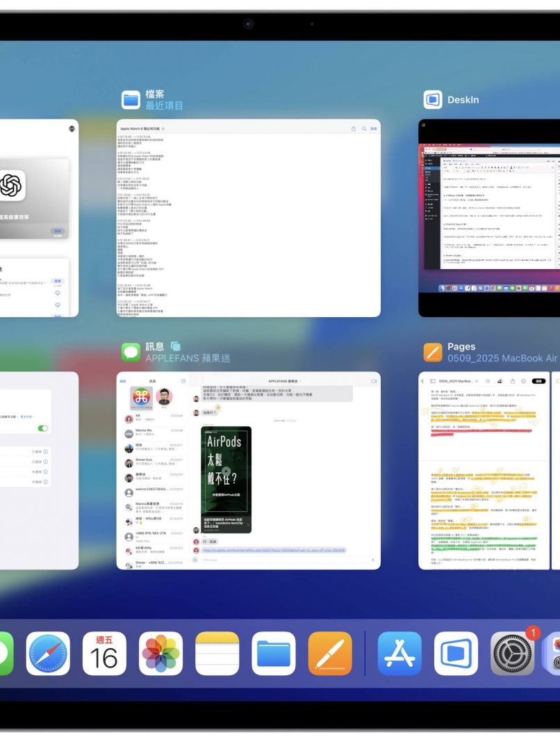Open the Files app dock icon
560x742 pixels.
pos(273,653)
